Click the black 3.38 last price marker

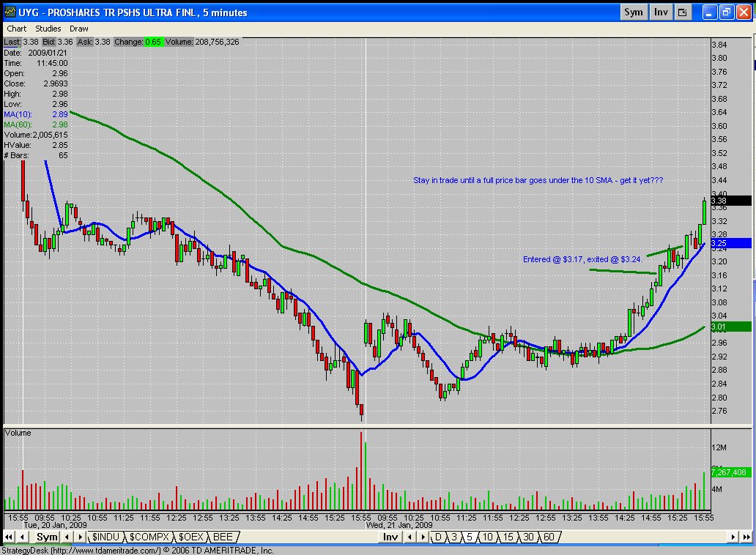(x=731, y=201)
